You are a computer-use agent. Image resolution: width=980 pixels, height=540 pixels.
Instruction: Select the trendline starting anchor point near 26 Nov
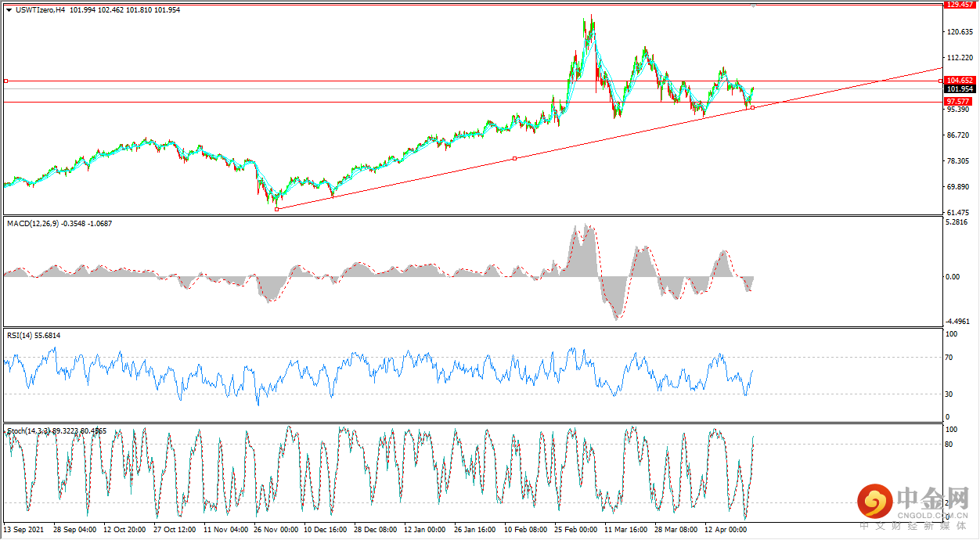pos(277,209)
